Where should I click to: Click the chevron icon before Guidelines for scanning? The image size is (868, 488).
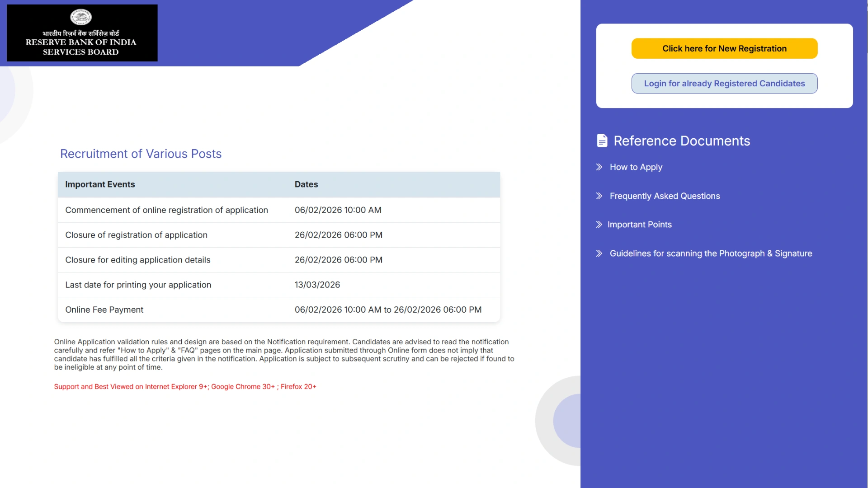(x=599, y=253)
